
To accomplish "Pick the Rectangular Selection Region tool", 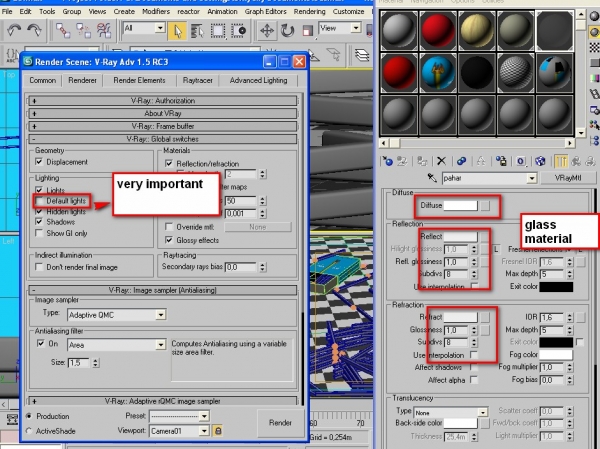I will point(218,31).
